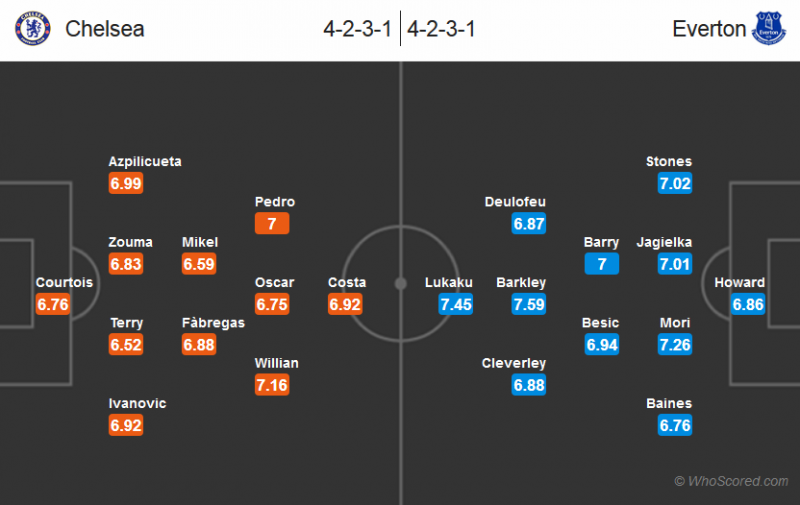Click Mori's 7.26 rating badge

tap(675, 345)
